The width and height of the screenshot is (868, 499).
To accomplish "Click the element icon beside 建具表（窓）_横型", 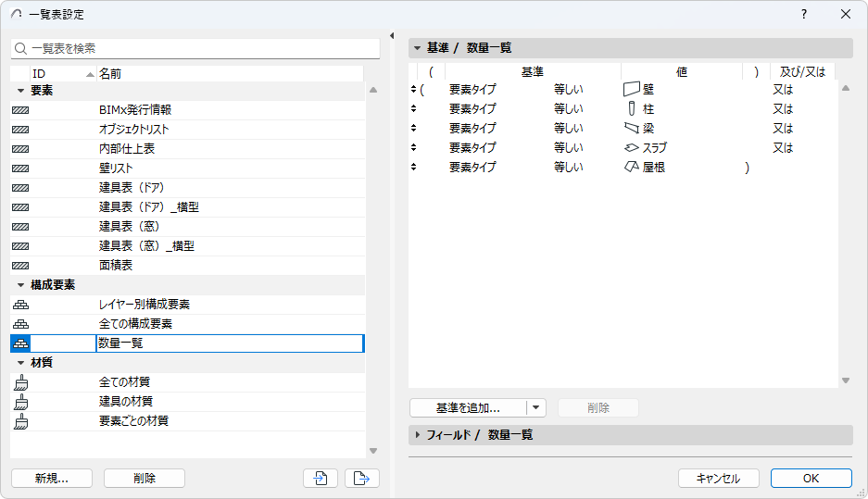I will coord(20,246).
